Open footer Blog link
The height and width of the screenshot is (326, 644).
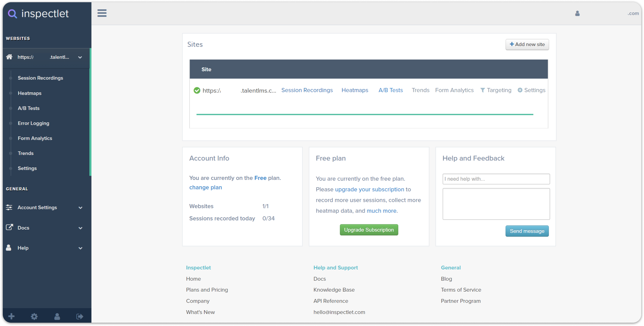446,279
